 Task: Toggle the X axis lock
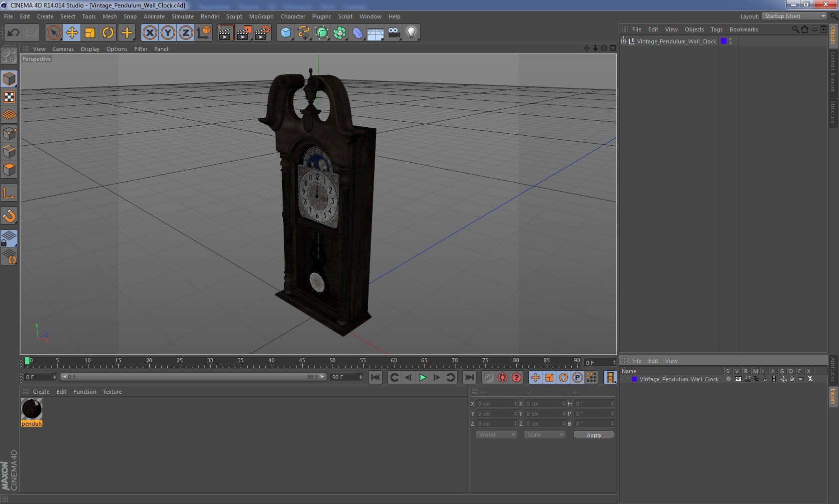point(149,33)
